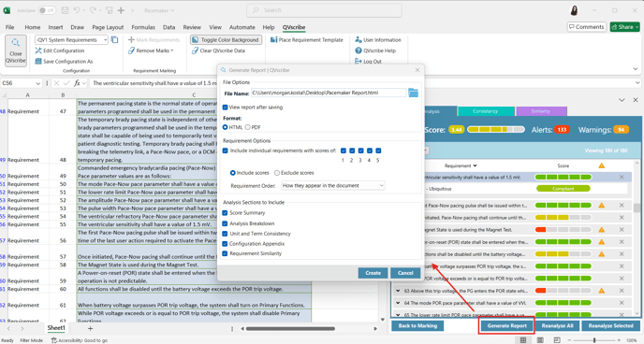Screen dimensions: 644x344
Task: Click the Edit Configuration tool icon
Action: 38,50
